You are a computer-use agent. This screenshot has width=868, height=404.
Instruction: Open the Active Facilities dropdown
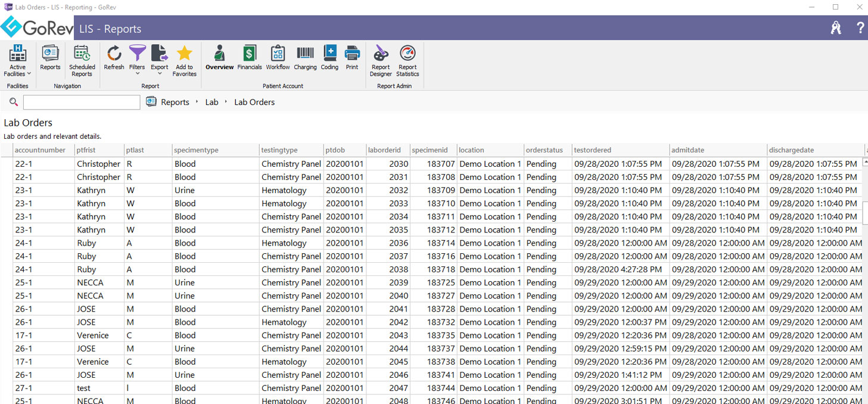pyautogui.click(x=17, y=61)
